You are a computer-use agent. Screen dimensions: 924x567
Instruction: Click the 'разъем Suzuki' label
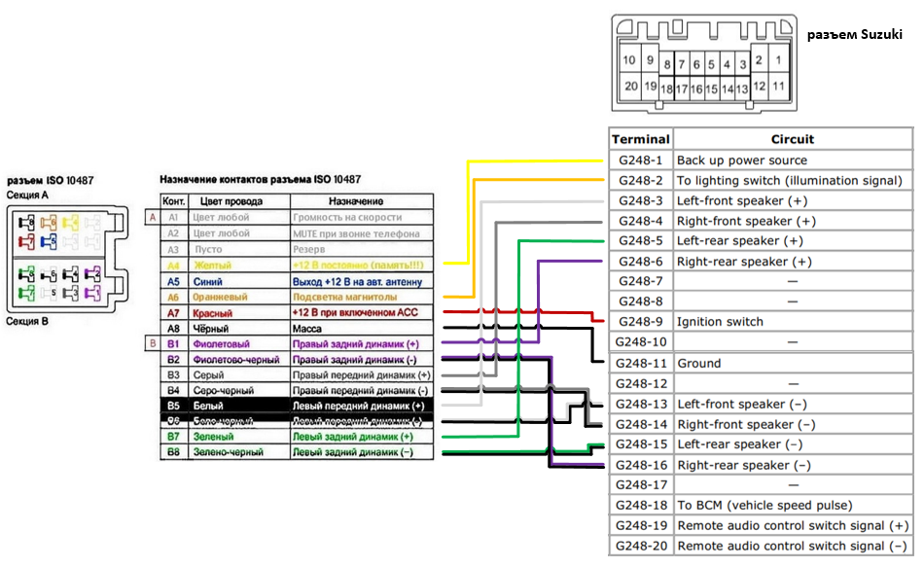pyautogui.click(x=854, y=34)
